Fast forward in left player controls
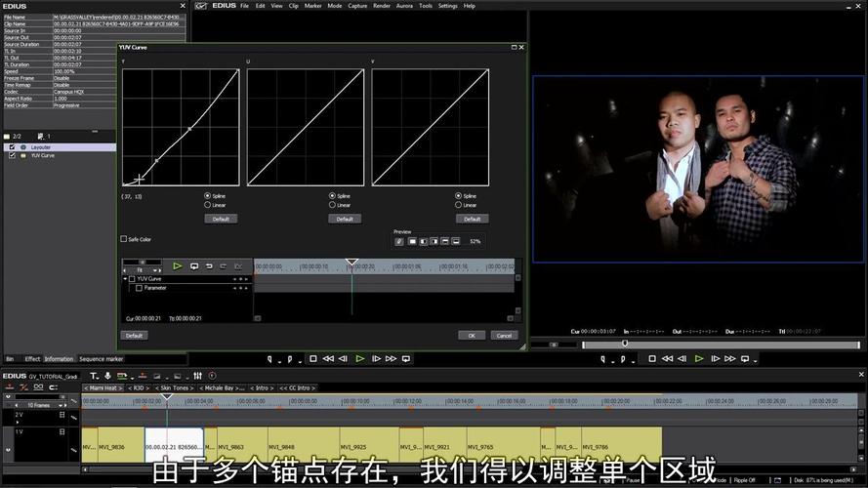This screenshot has height=488, width=868. tap(391, 359)
